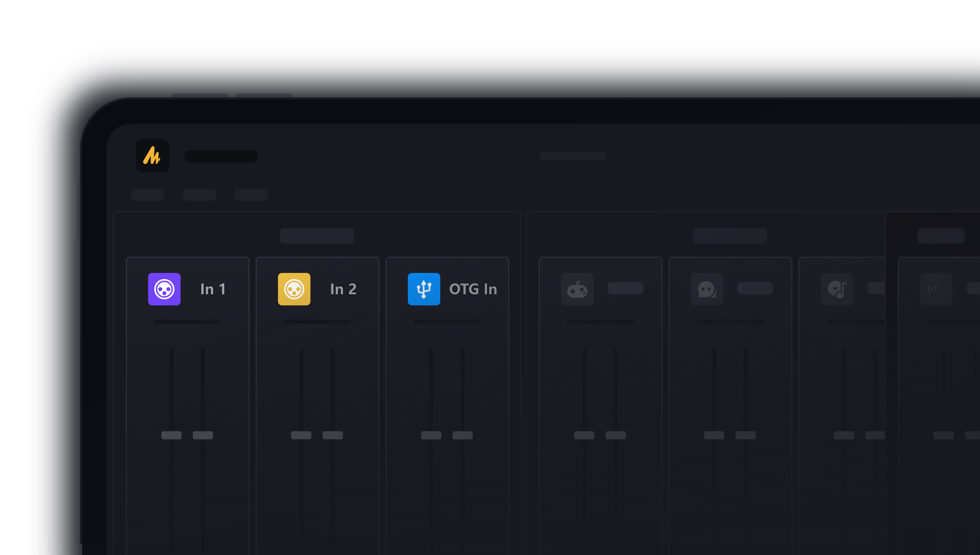Click the right fader handle of In 2
Viewport: 980px width, 555px height.
[333, 435]
